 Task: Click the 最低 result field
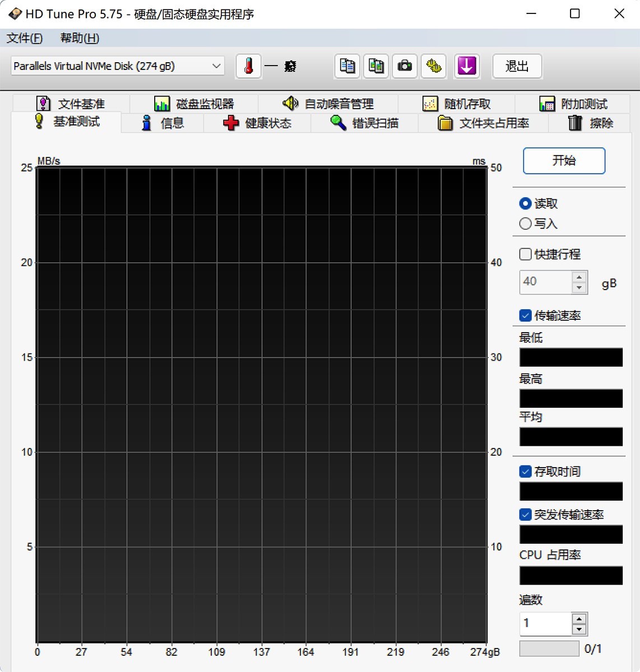[571, 357]
